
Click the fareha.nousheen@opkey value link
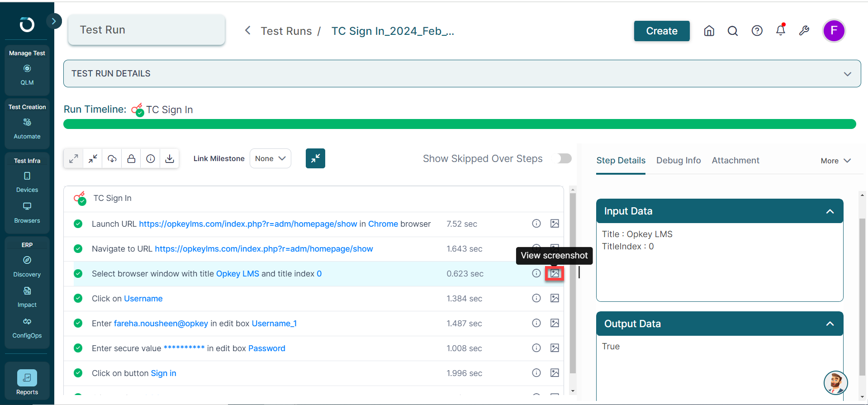161,324
